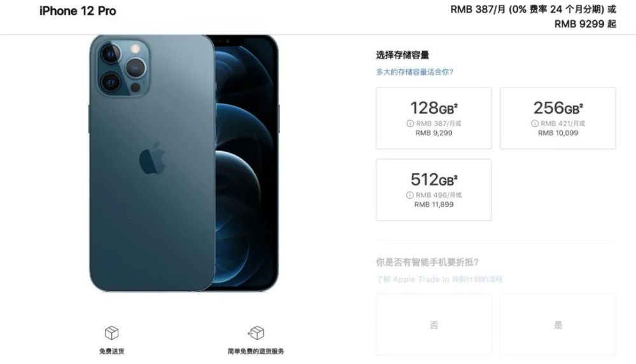Screen dimensions: 636x364
Task: Select the 128GB storage option
Action: [434, 118]
